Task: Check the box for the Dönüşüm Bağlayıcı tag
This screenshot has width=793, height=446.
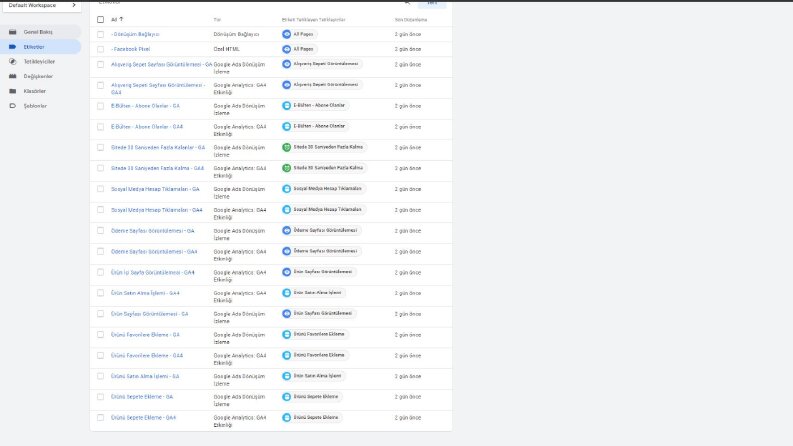Action: (x=100, y=34)
